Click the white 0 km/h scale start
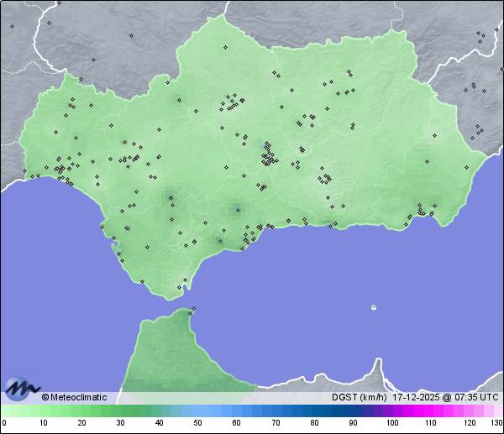The image size is (504, 434). [4, 410]
